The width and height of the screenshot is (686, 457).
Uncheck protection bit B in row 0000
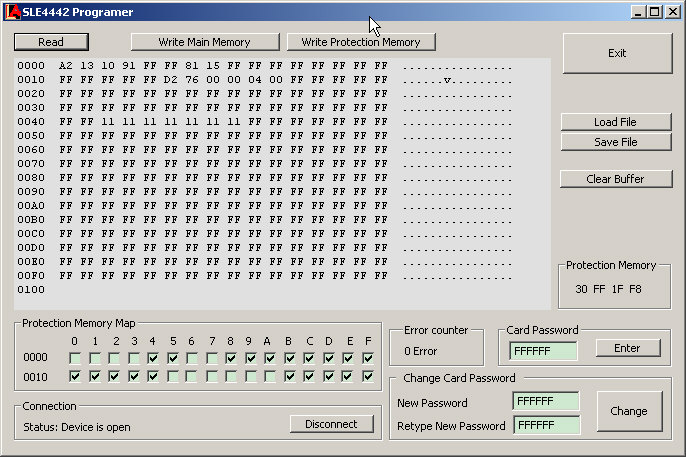(x=290, y=359)
